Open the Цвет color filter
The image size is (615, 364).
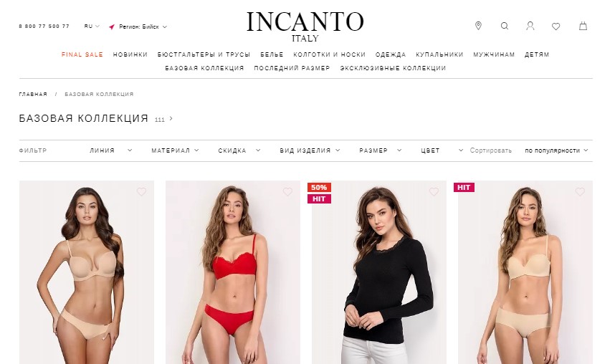pos(442,150)
